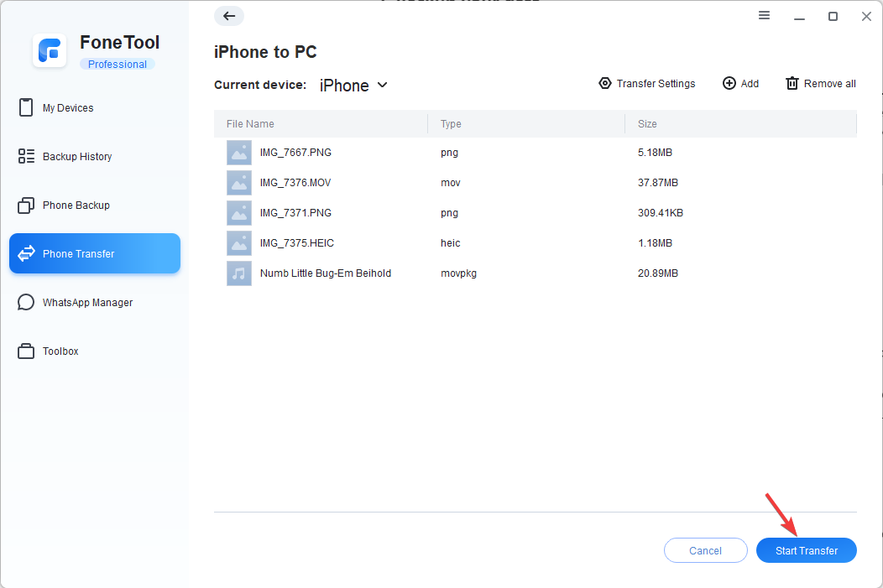Select the IMG_7667.PNG file name

pos(295,153)
